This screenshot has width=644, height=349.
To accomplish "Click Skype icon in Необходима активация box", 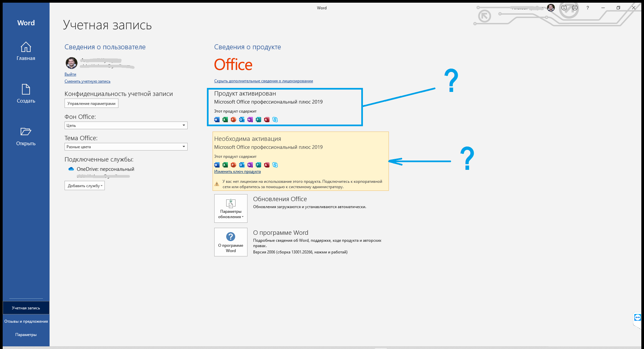I will click(x=275, y=165).
